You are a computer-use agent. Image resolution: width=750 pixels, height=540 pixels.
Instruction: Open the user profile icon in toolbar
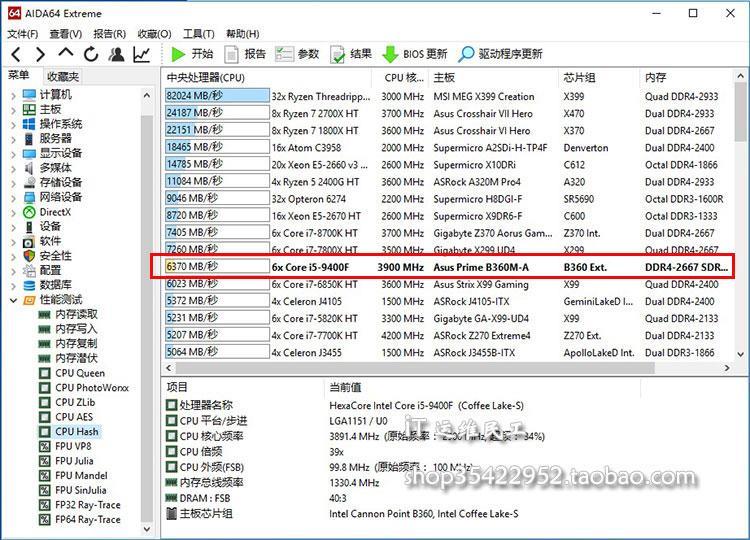117,54
